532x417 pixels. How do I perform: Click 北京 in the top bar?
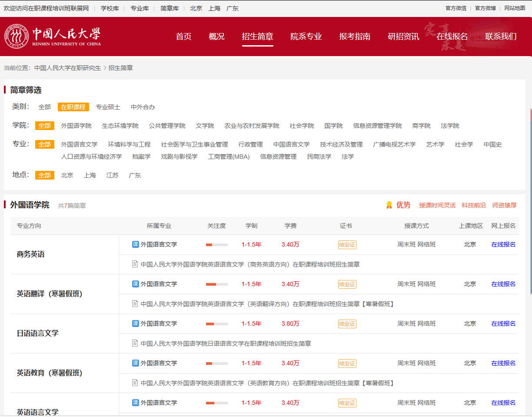click(196, 8)
